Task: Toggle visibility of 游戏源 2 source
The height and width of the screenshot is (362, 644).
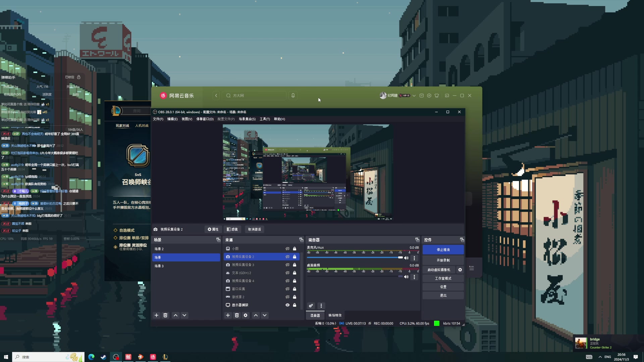Action: pos(287,297)
